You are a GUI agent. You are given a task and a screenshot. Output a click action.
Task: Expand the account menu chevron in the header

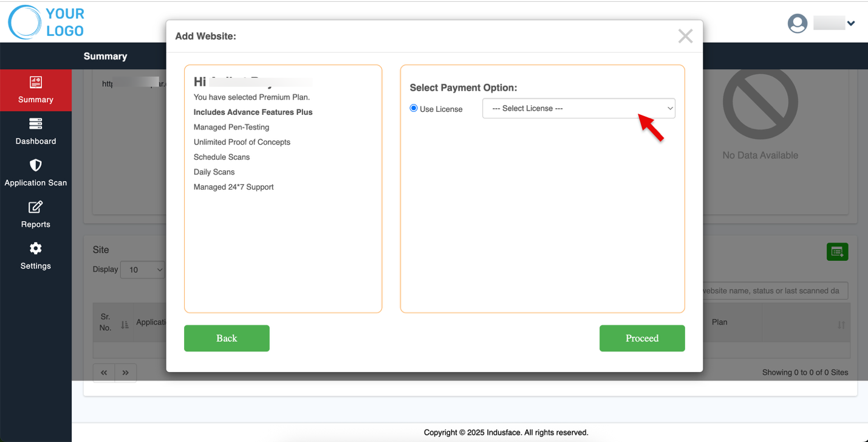pos(852,23)
